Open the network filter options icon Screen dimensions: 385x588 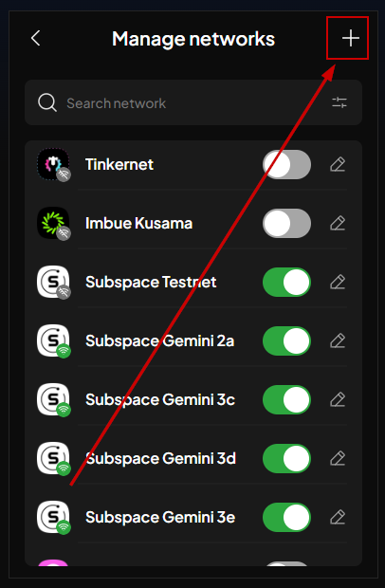click(339, 102)
